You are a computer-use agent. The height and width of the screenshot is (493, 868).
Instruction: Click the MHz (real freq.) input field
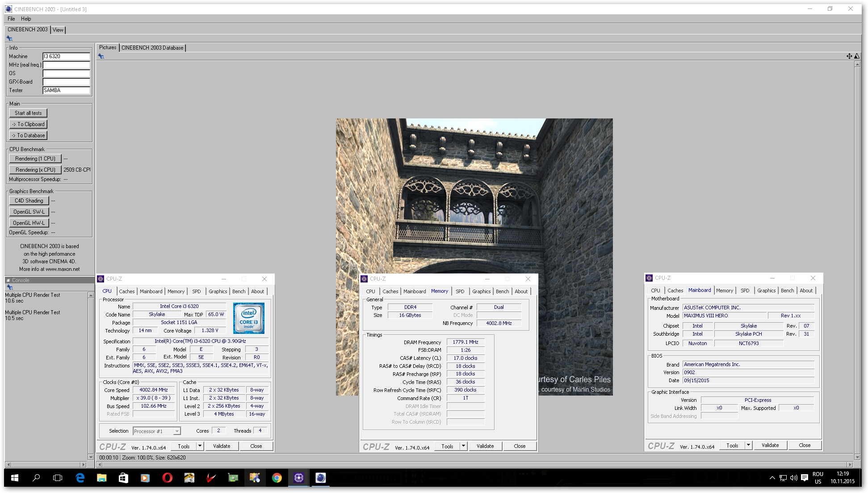pos(66,65)
